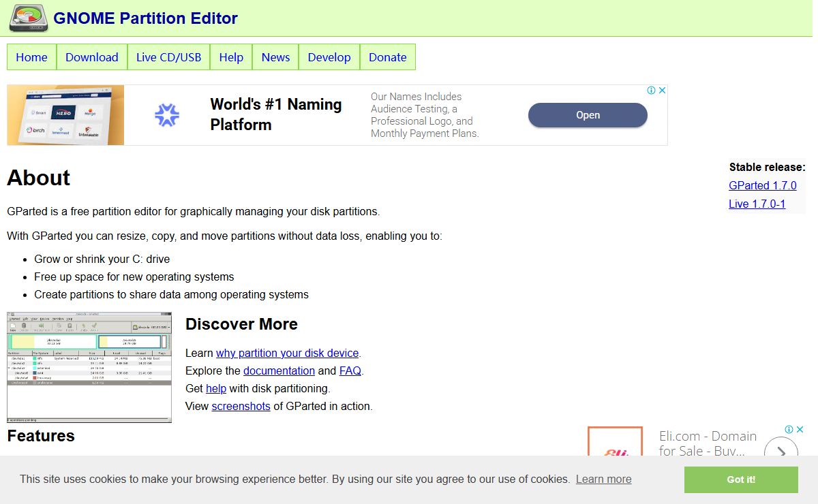Click 'Free up space for new operating systems' bullet
The image size is (818, 504).
click(x=134, y=277)
